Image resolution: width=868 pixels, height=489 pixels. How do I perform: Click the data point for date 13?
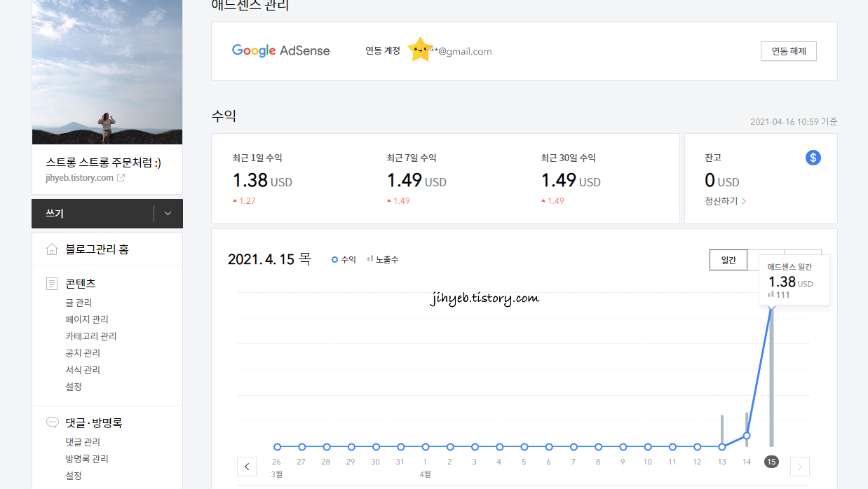click(x=722, y=446)
